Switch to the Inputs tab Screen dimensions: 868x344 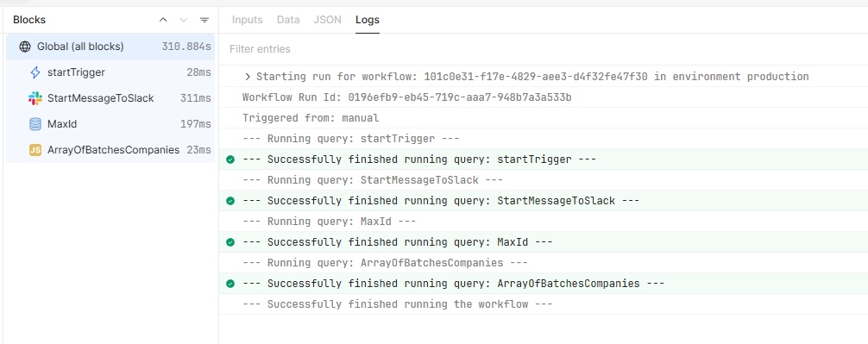pyautogui.click(x=248, y=20)
